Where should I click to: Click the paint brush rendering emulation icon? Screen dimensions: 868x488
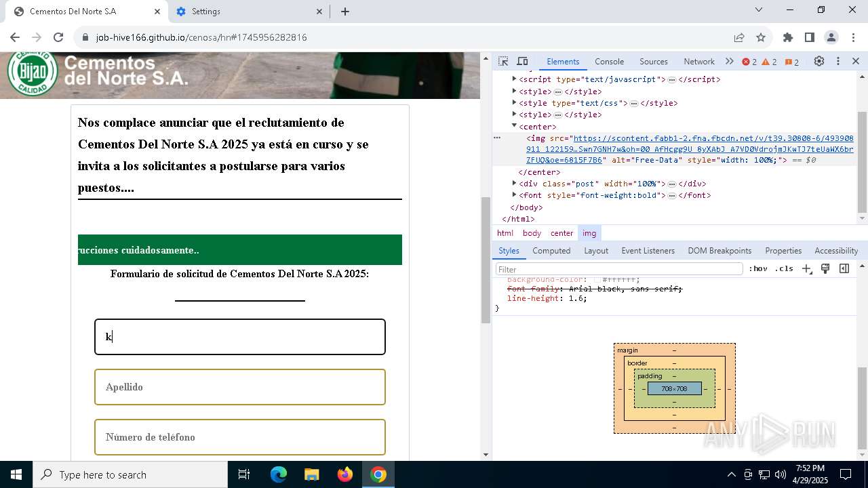point(825,268)
